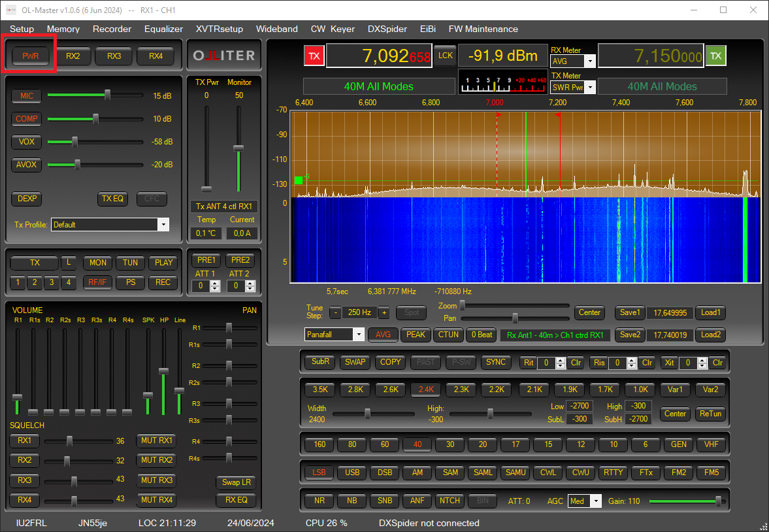
Task: Enable the NB noise blanker
Action: tap(352, 501)
